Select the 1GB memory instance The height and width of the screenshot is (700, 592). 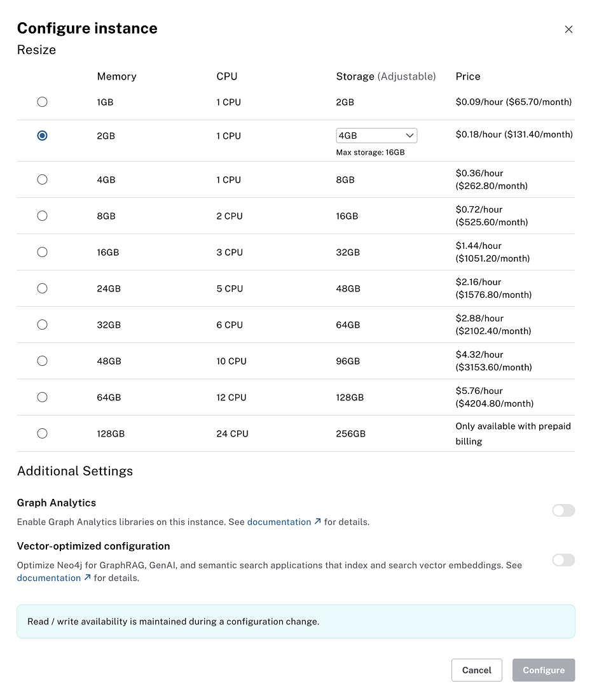pyautogui.click(x=42, y=101)
